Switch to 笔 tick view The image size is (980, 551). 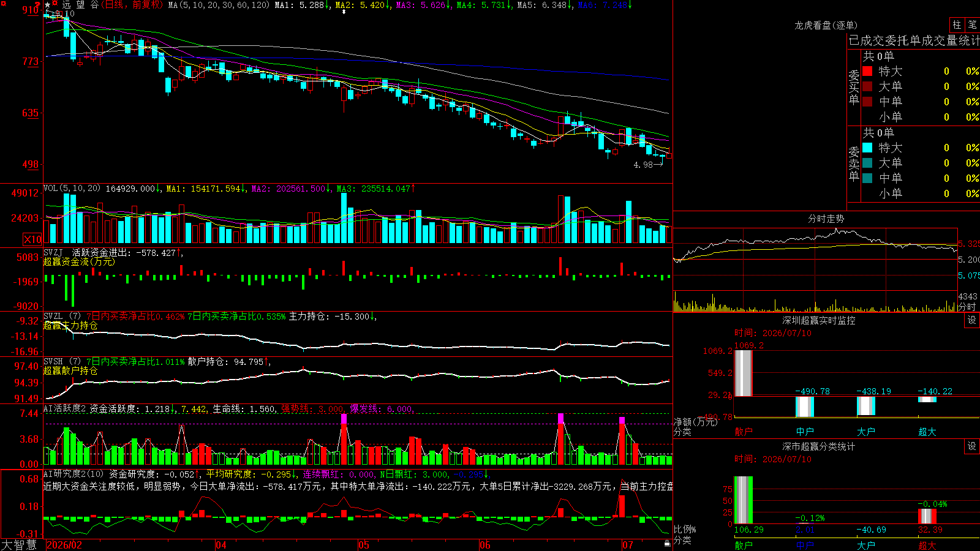[x=973, y=24]
